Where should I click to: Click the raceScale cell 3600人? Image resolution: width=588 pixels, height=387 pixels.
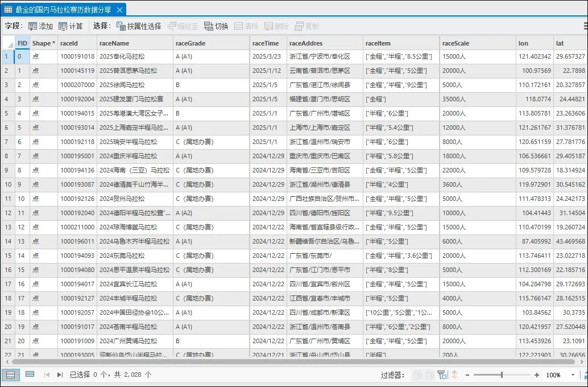(478, 185)
